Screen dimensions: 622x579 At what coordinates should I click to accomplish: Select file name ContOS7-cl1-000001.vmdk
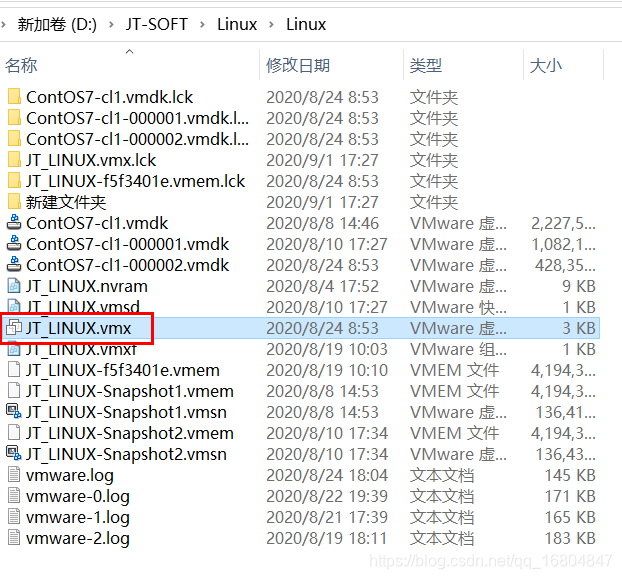[x=128, y=244]
